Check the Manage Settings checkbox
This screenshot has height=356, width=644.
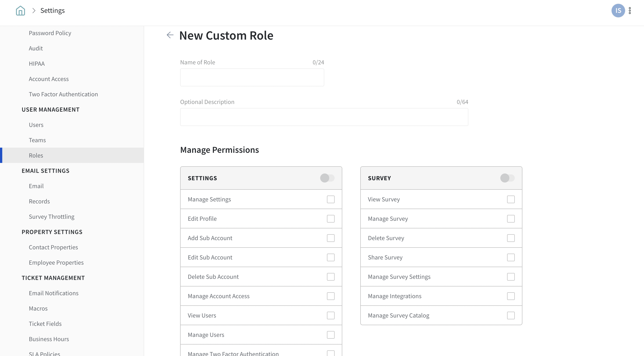point(331,199)
